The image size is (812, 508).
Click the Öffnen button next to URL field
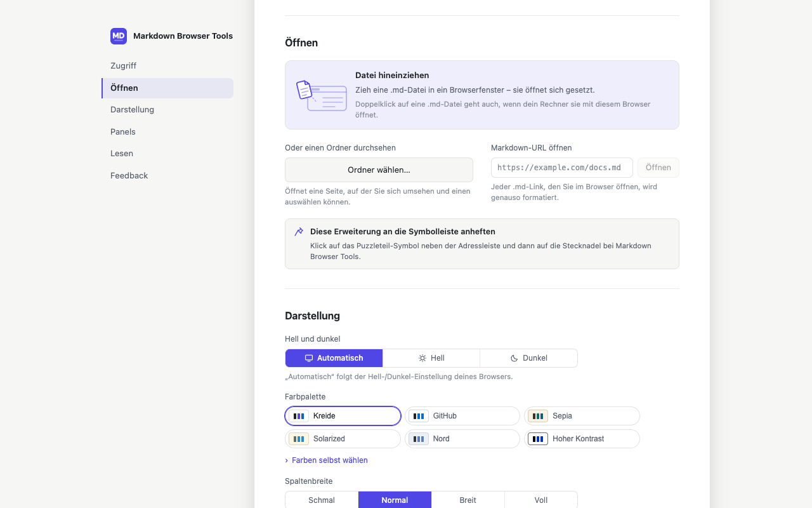click(x=658, y=168)
